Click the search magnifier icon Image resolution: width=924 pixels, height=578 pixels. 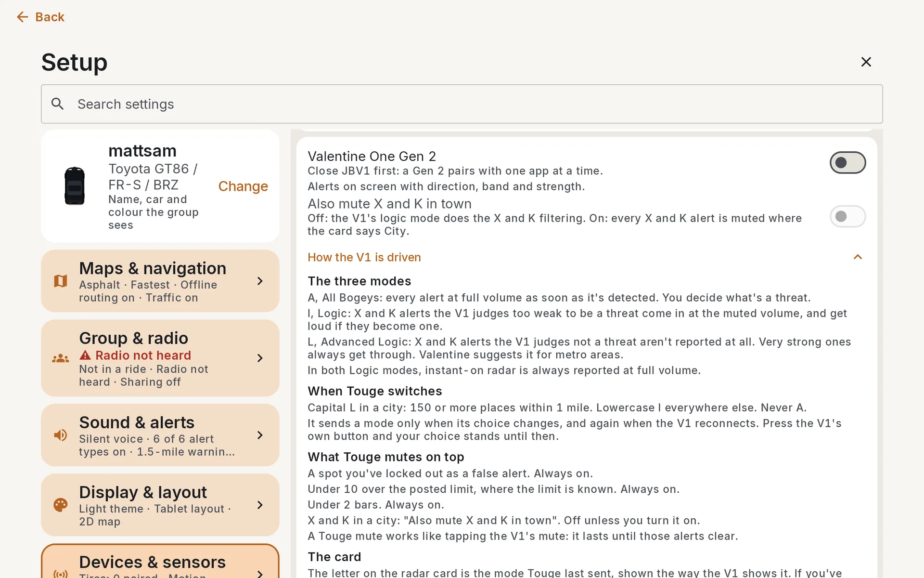tap(58, 104)
